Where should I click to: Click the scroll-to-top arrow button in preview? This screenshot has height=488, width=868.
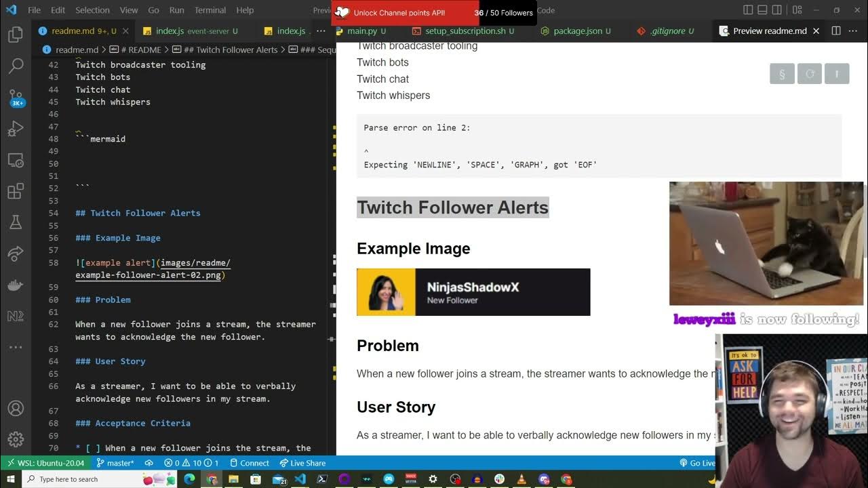837,74
